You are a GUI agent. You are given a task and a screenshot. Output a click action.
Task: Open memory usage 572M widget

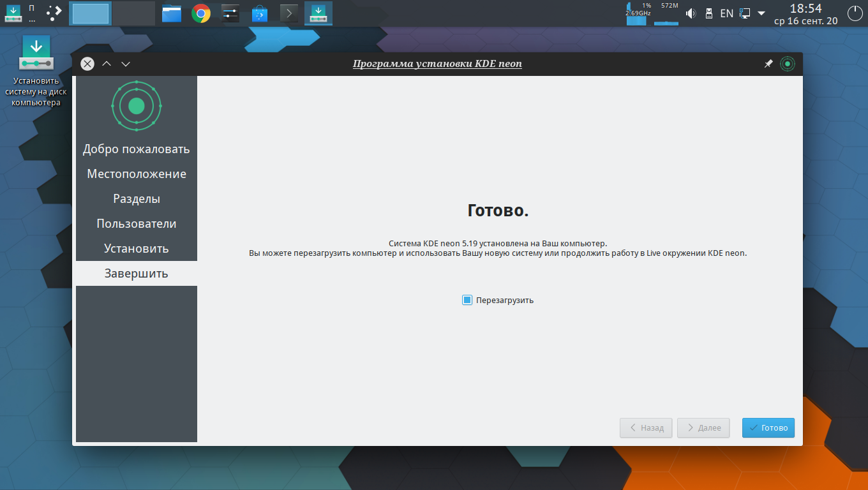tap(667, 13)
